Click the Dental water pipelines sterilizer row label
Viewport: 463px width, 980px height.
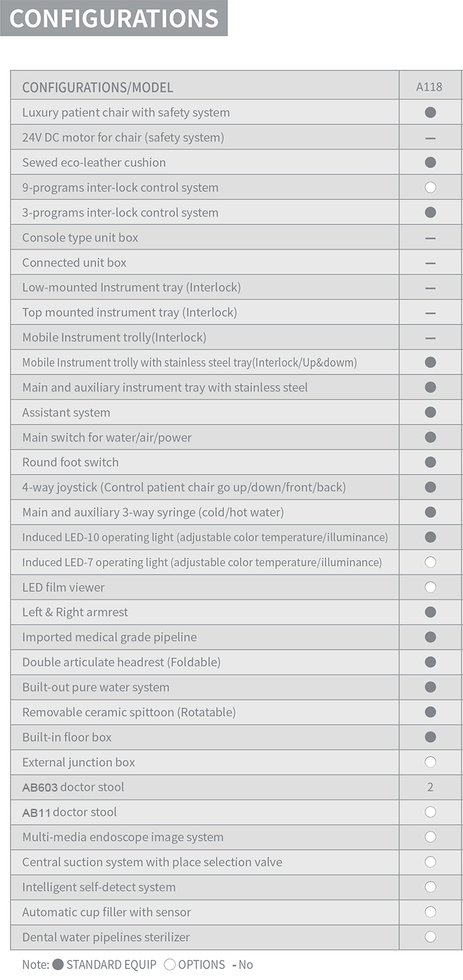point(106,937)
